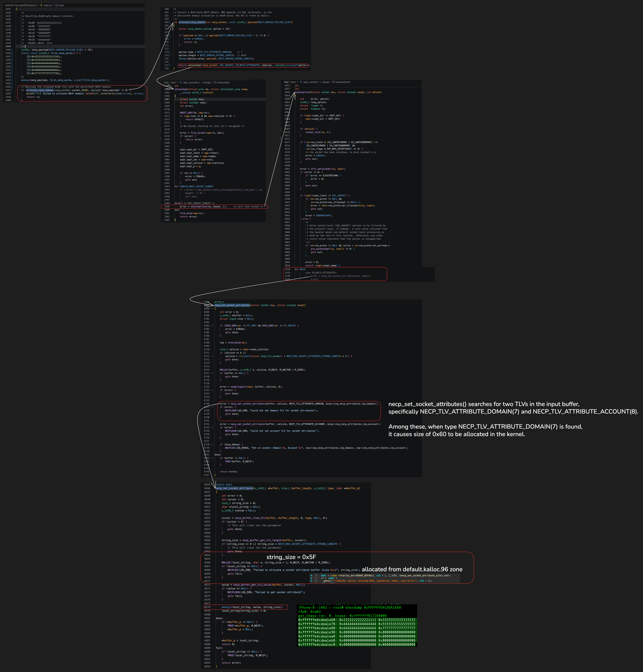This screenshot has height=672, width=643.
Task: Click the 'error = sooptcopyin(sopt, buffer' line
Action: [251, 387]
